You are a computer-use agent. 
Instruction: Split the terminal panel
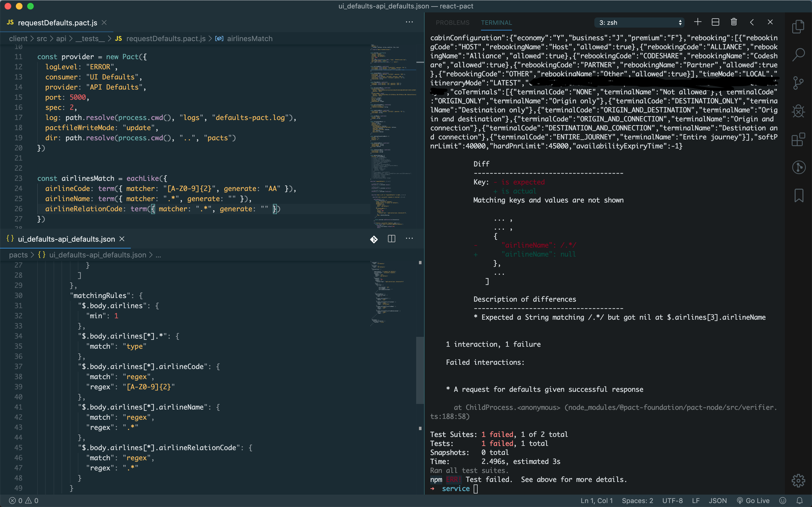coord(715,22)
